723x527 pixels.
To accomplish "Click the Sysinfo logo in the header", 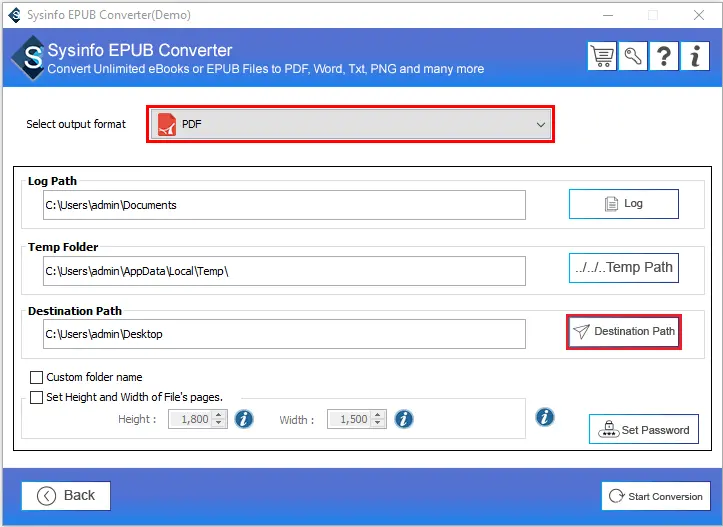I will [x=30, y=58].
